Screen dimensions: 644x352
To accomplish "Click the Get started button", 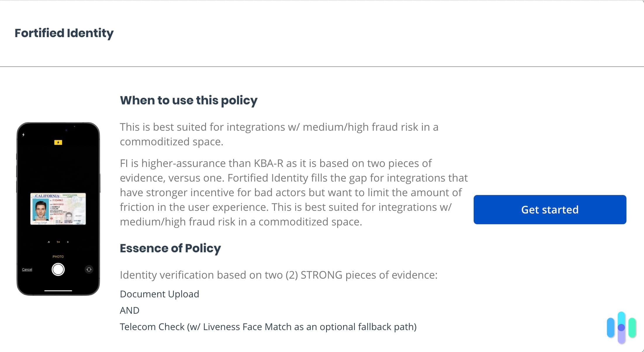I will [x=550, y=210].
